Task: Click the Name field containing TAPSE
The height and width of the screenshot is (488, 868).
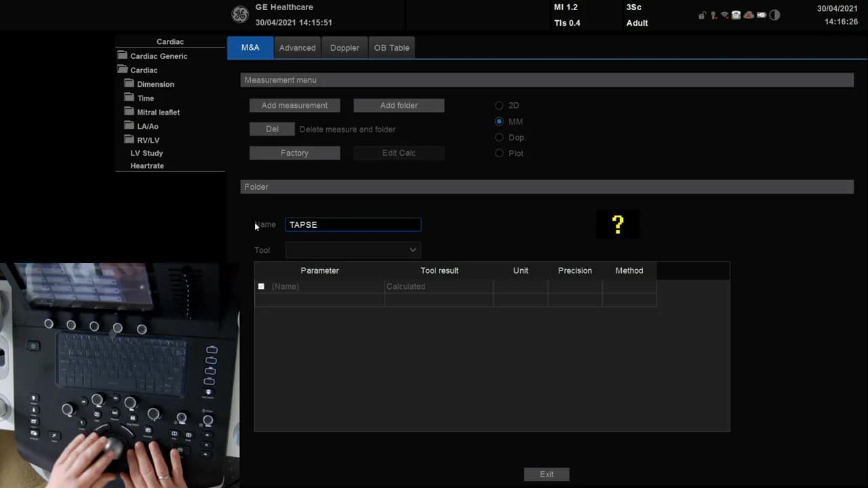Action: (353, 225)
